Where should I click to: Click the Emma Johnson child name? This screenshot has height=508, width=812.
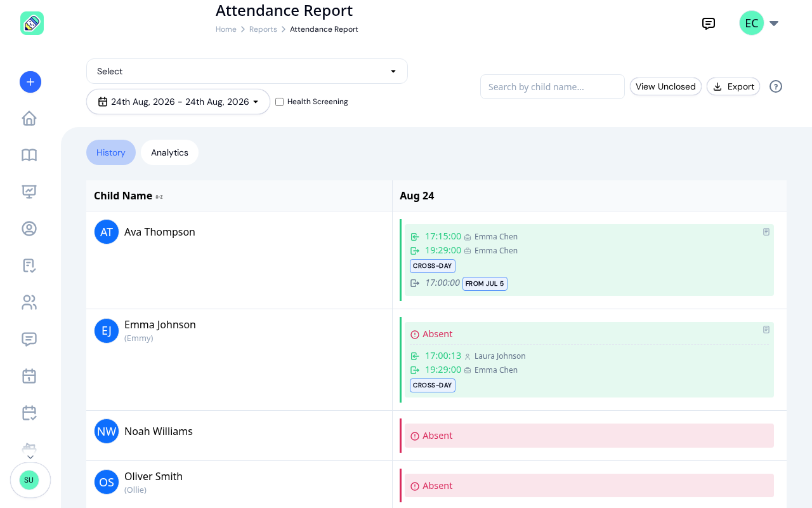click(x=160, y=324)
